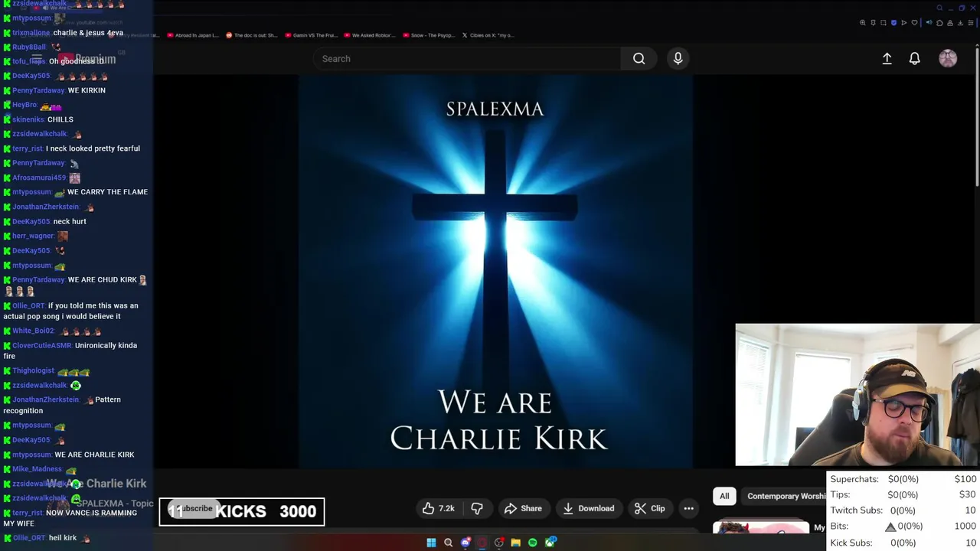980x551 pixels.
Task: Click 'Superchats:' row in goals overlay
Action: coord(903,479)
